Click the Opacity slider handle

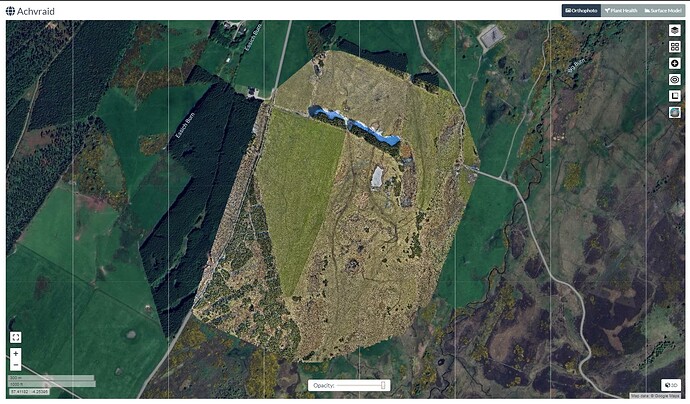pyautogui.click(x=383, y=385)
